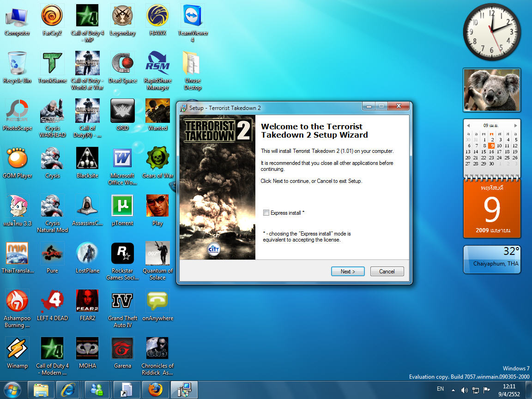Select the Crysis Natural Mod icon

click(52, 213)
